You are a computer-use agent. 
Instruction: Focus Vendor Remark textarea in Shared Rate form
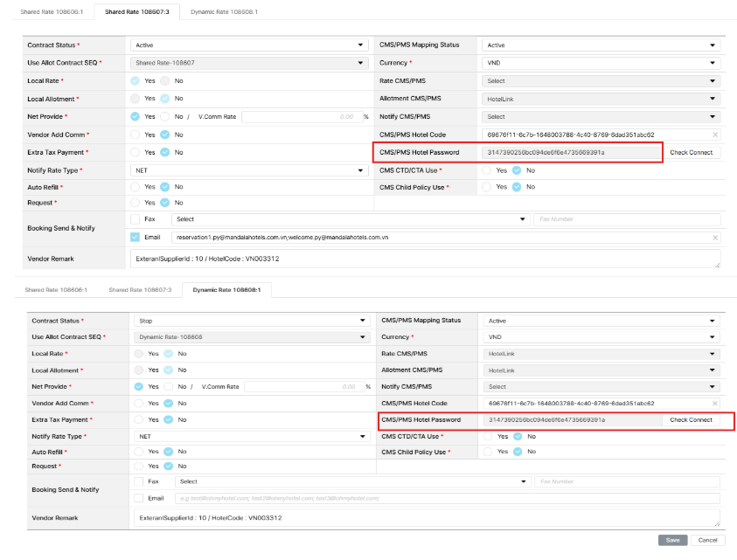426,259
